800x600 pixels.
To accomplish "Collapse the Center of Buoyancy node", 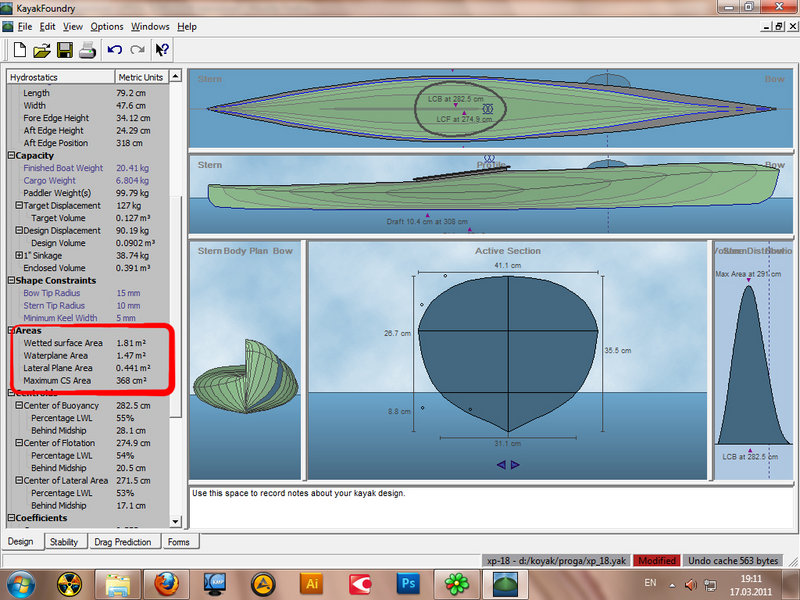I will click(x=19, y=405).
